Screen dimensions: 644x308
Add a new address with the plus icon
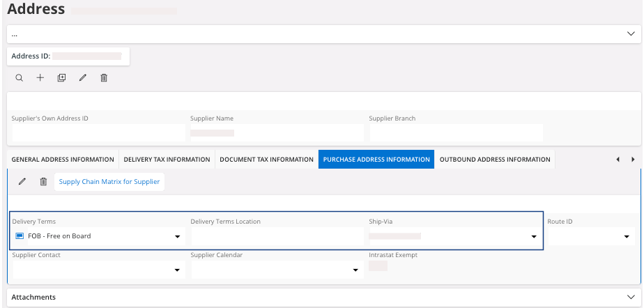[40, 78]
